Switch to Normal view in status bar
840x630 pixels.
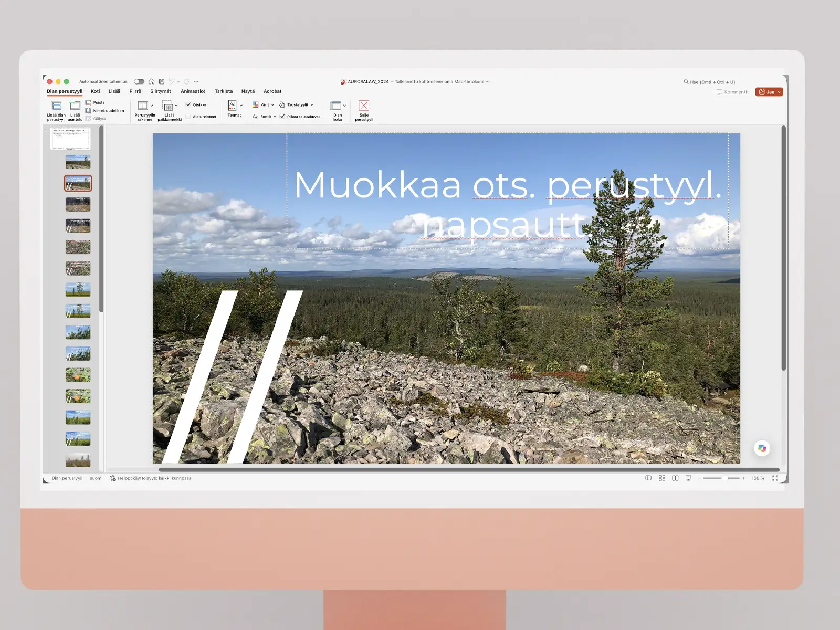pos(648,478)
